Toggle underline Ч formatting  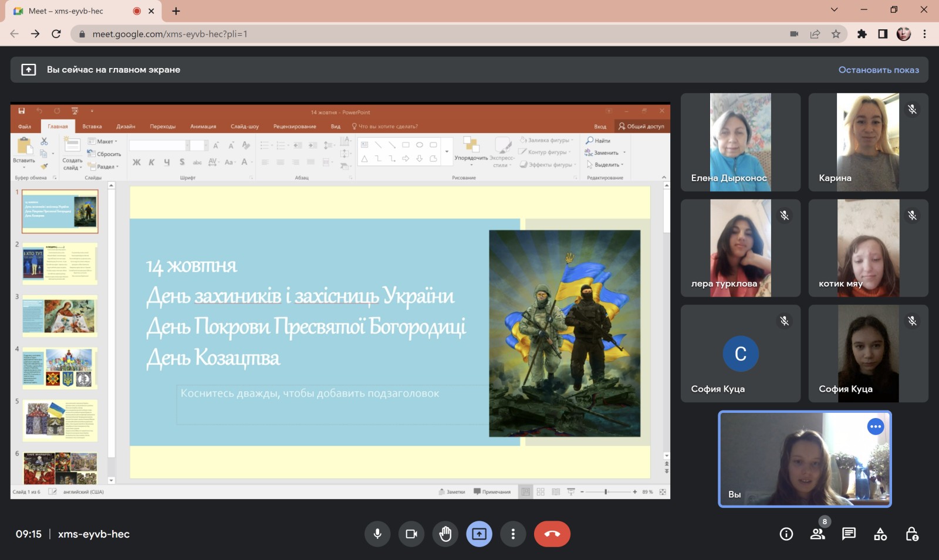click(167, 162)
